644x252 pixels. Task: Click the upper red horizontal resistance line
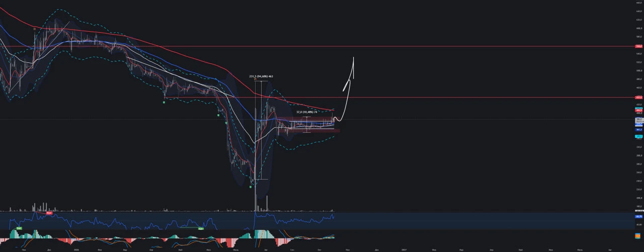pos(317,46)
